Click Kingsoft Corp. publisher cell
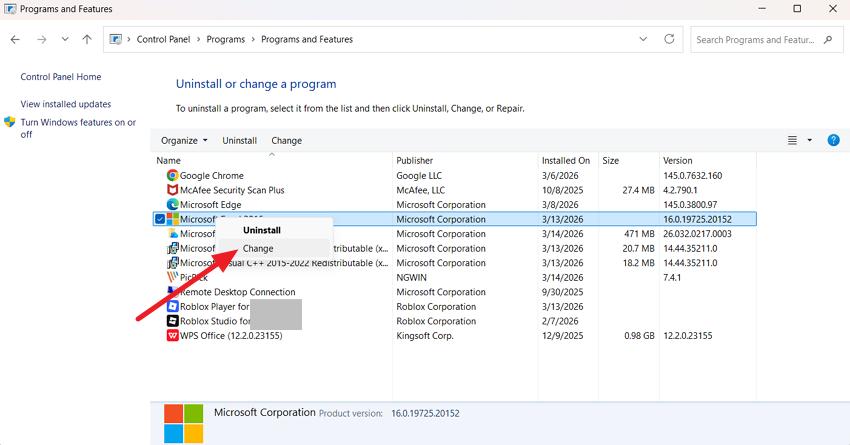This screenshot has width=850, height=445. click(x=424, y=336)
